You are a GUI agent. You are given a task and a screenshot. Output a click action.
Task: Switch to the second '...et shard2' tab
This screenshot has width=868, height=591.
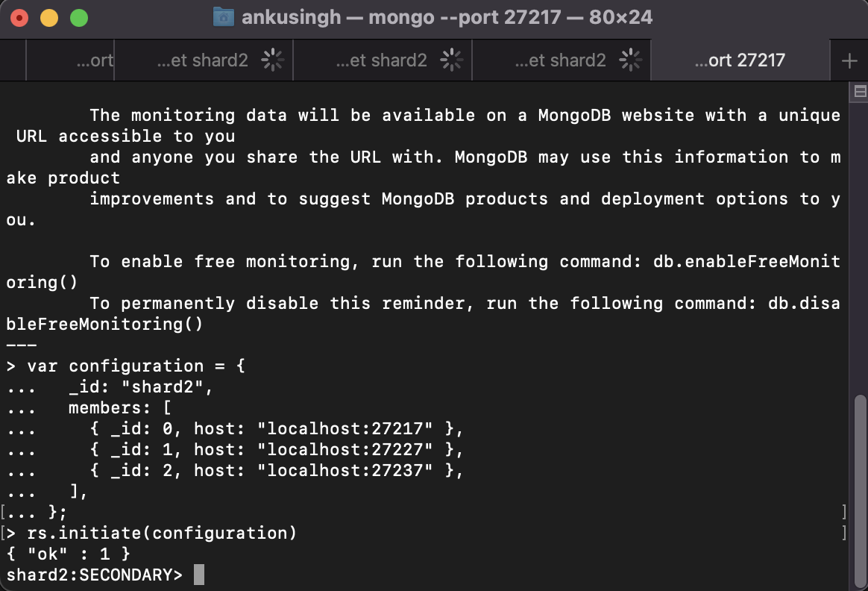tap(381, 60)
